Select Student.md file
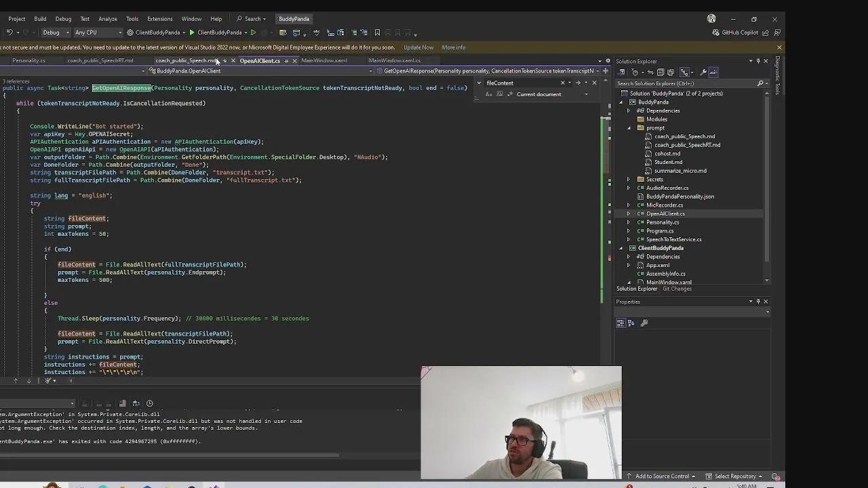This screenshot has width=868, height=488. (x=668, y=163)
